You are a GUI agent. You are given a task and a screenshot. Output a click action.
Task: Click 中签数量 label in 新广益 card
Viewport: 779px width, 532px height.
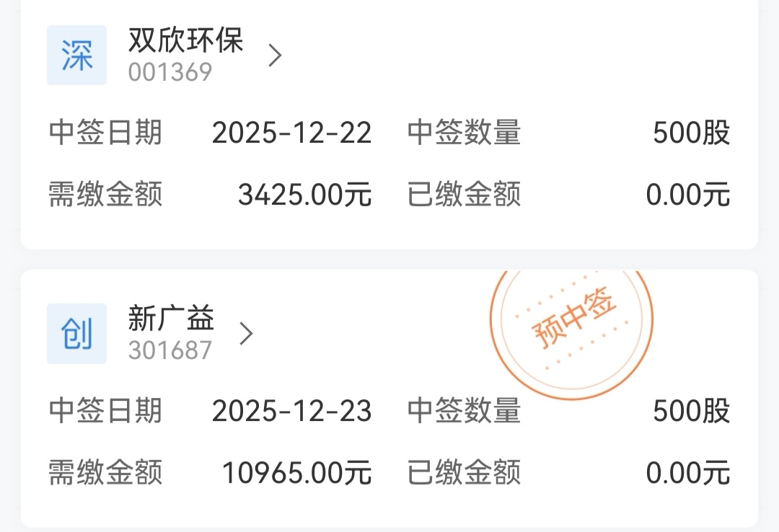click(464, 412)
